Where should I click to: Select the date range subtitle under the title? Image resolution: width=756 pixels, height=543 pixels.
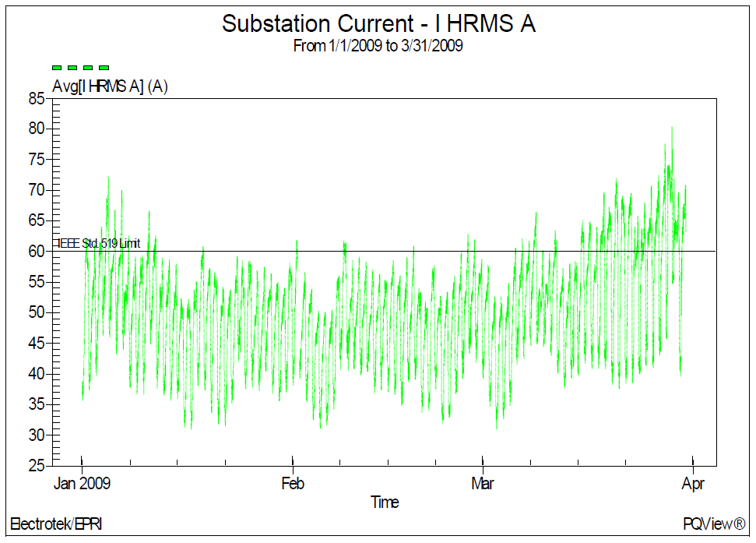click(x=378, y=46)
